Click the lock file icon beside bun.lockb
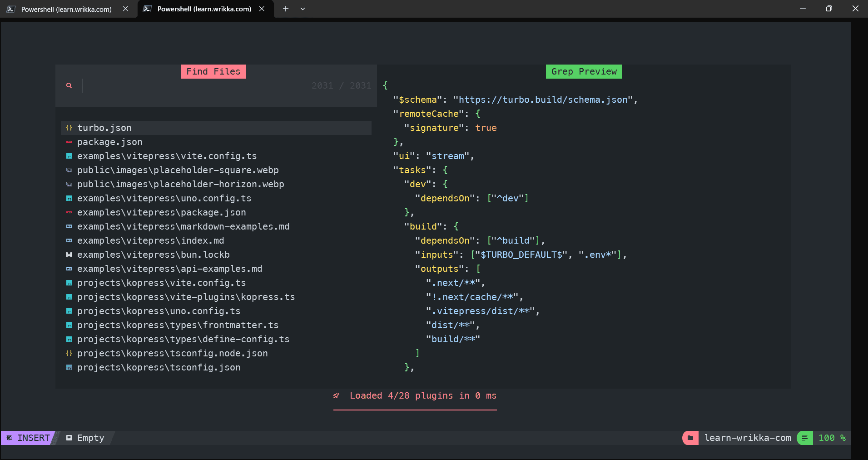868x460 pixels. coord(69,255)
